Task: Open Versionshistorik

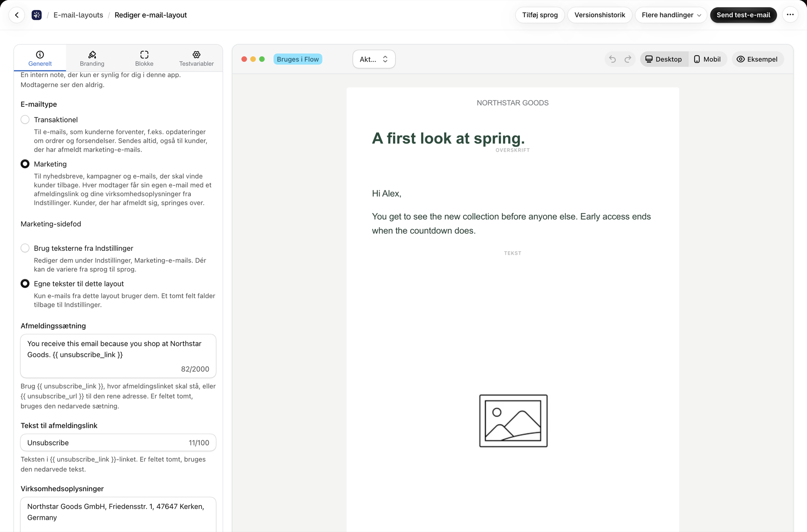Action: [x=599, y=15]
